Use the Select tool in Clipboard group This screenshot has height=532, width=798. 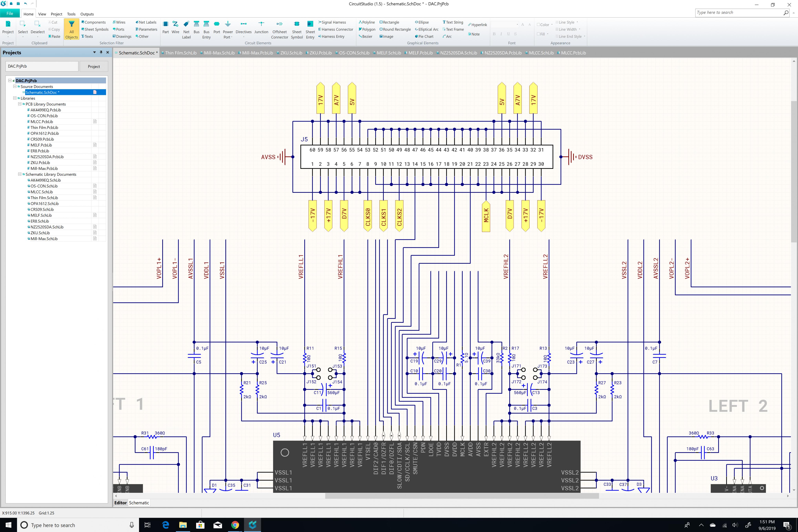[x=23, y=29]
